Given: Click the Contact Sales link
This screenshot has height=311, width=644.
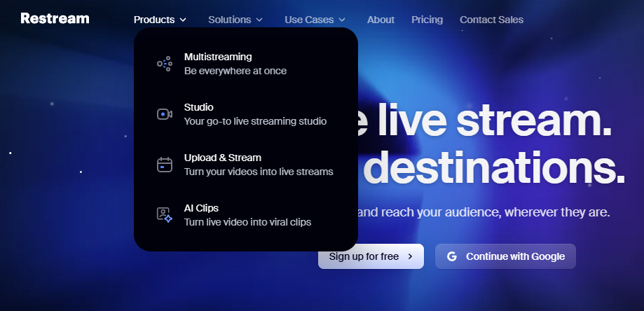Looking at the screenshot, I should (491, 20).
